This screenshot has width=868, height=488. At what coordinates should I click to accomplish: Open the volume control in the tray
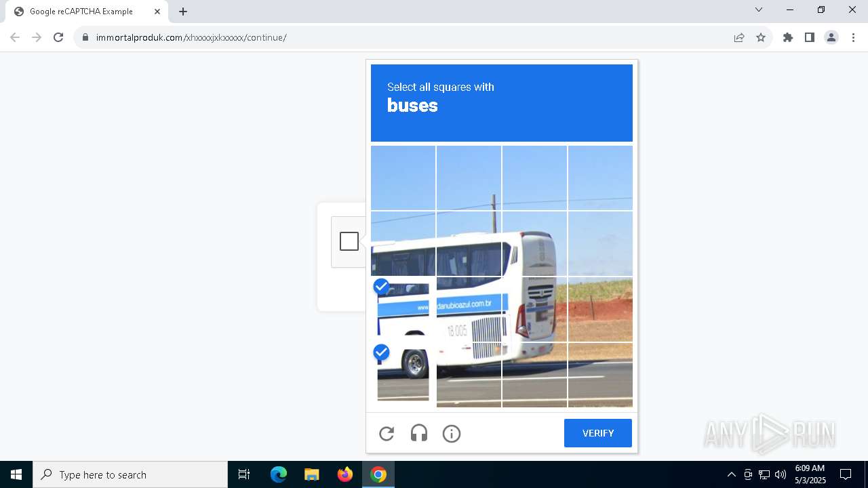[x=781, y=474]
